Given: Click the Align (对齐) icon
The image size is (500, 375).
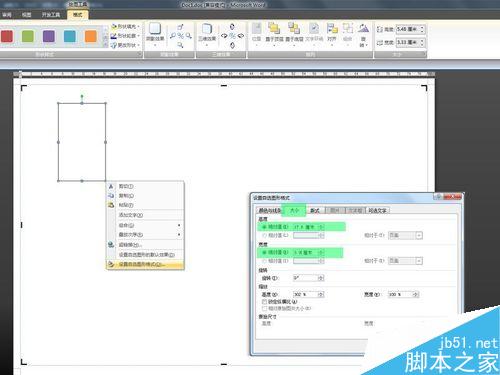Looking at the screenshot, I should [x=332, y=33].
